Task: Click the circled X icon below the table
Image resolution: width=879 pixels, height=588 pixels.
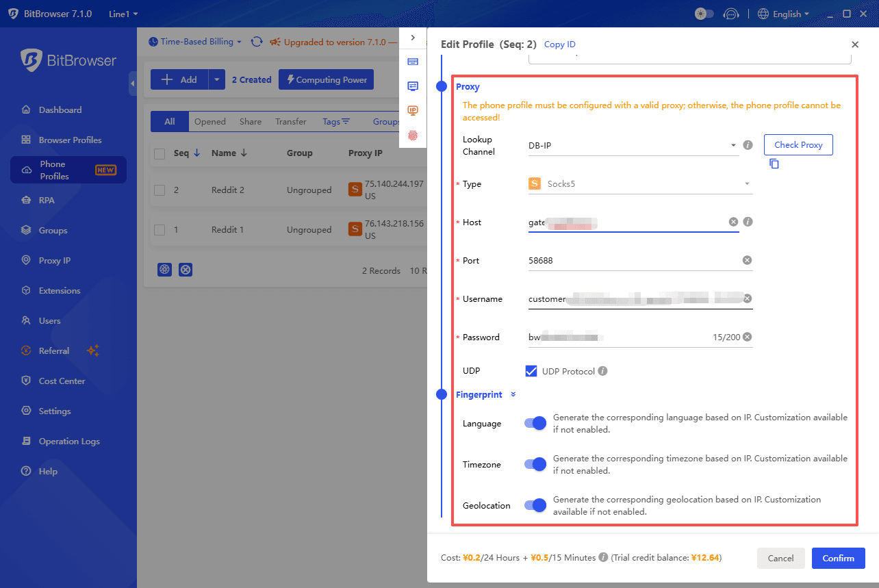Action: [x=186, y=270]
